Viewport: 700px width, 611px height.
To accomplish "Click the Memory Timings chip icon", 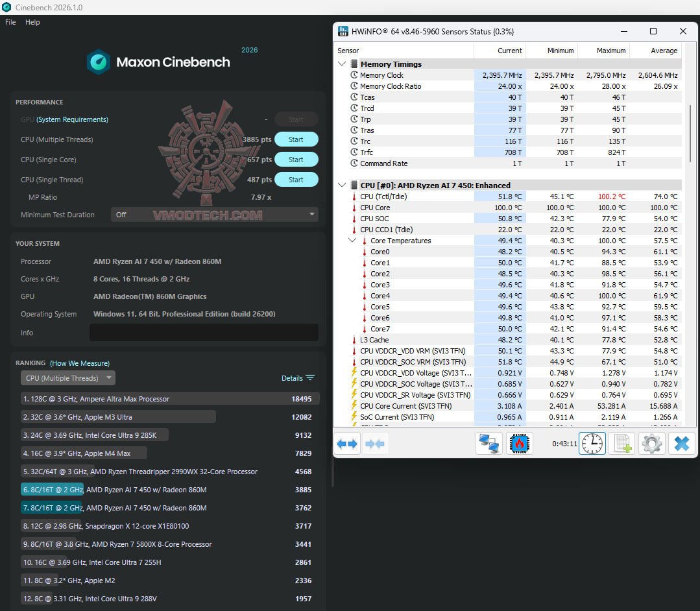I will coord(354,64).
